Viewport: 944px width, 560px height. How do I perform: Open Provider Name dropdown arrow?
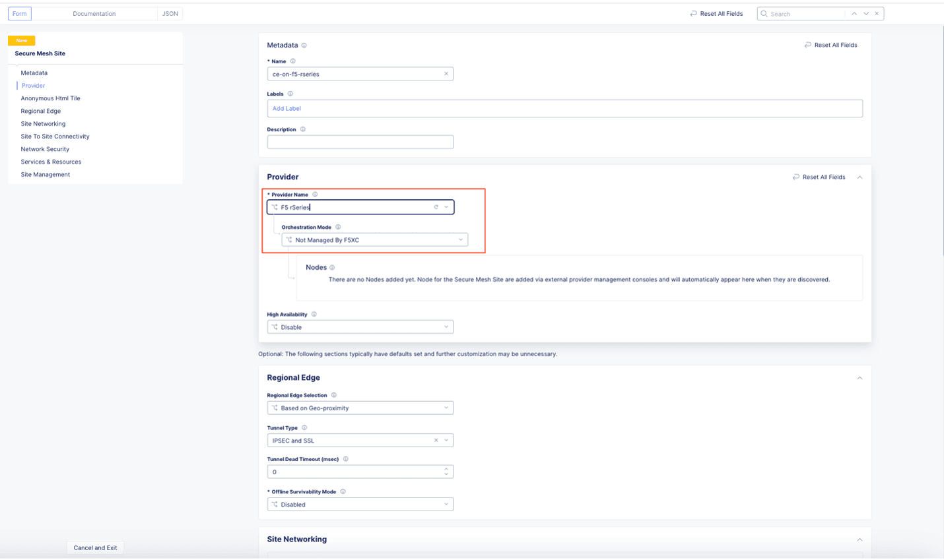(447, 207)
